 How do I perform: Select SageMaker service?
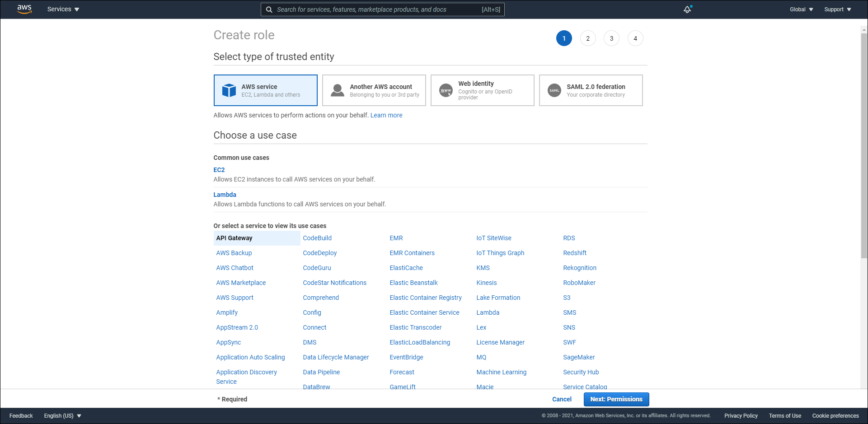click(x=579, y=357)
